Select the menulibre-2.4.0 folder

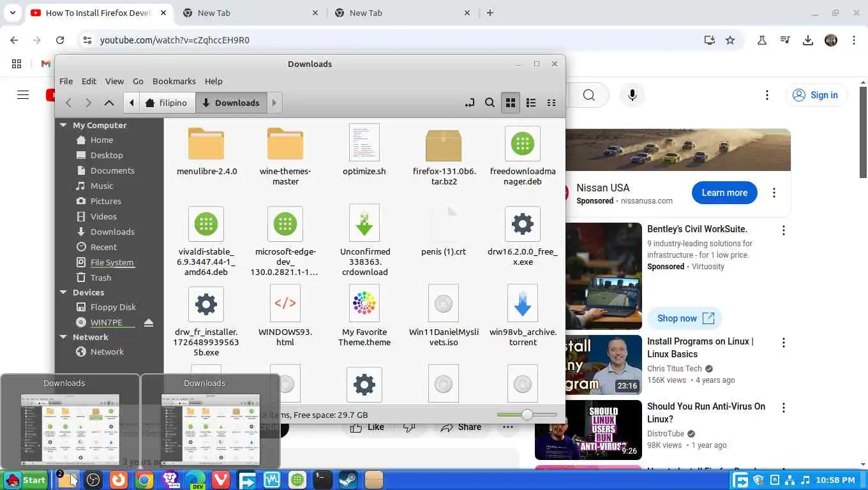pos(206,151)
